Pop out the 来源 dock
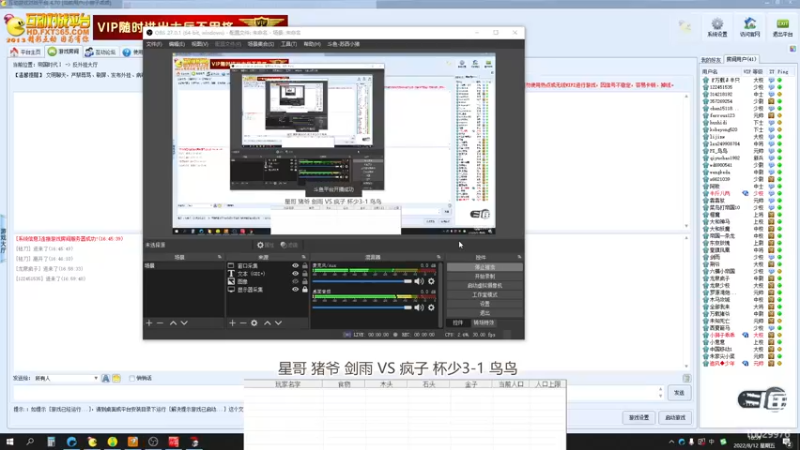Screen dimensions: 800x450 click(304, 257)
